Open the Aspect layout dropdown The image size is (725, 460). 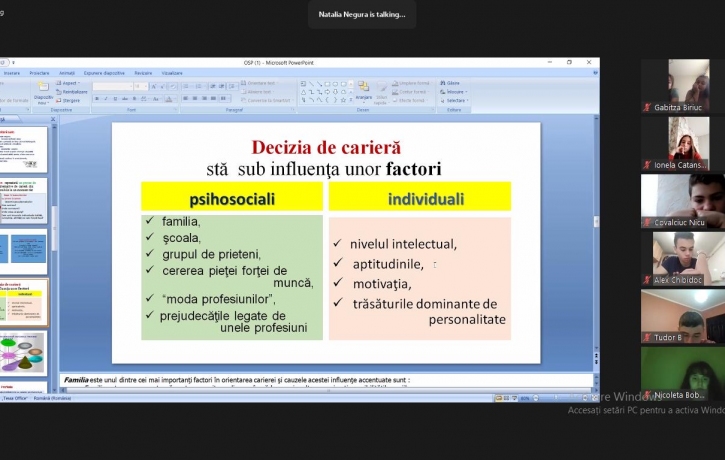point(70,83)
